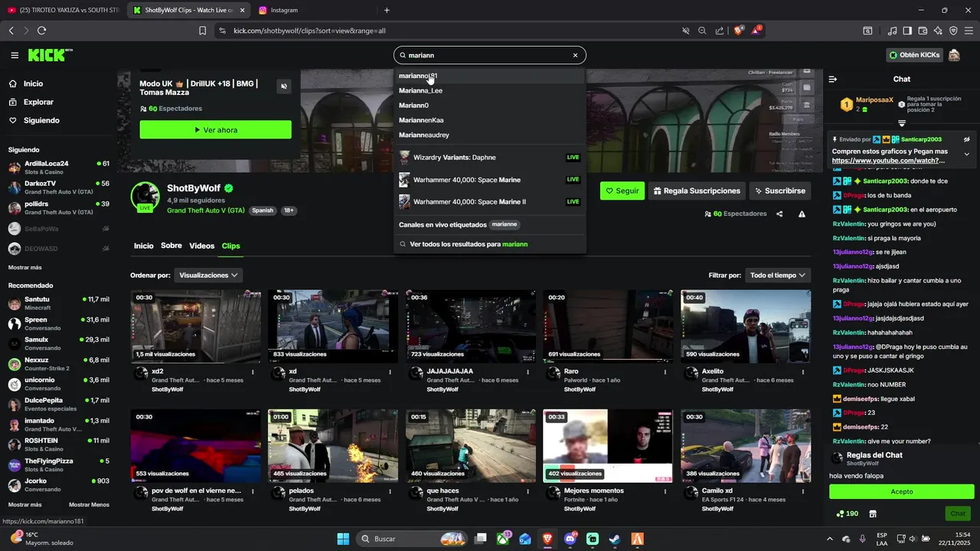Choose Wizardry Variants: Daphne result
Screen dimensions: 980x551
490,158
